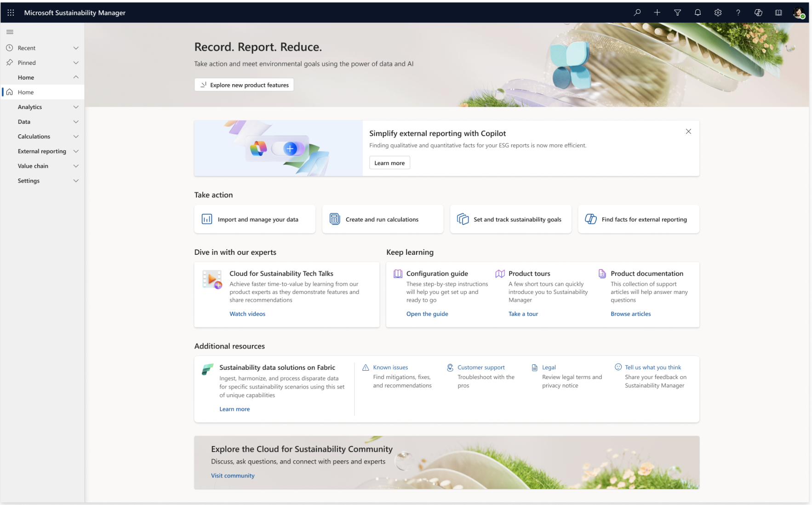Open the Known issues link
The image size is (812, 505).
(x=390, y=367)
